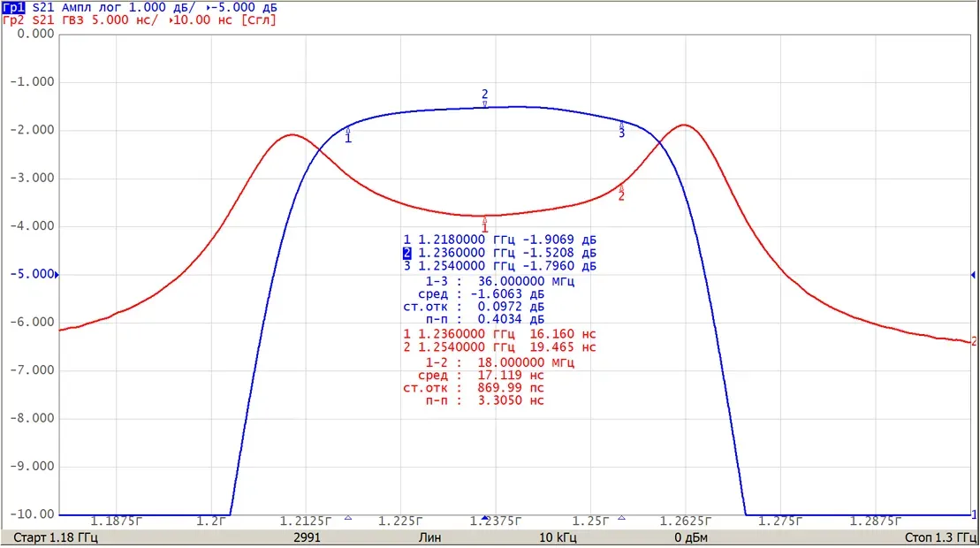Click the 'п-п : 3.3050 нс' peak-to-peak value
This screenshot has width=980, height=548.
(x=485, y=400)
